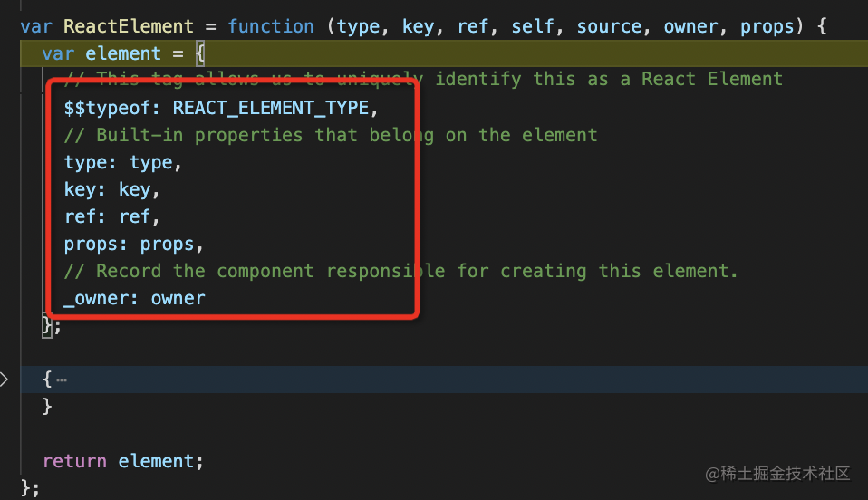
Task: Click the props: props line
Action: [133, 245]
